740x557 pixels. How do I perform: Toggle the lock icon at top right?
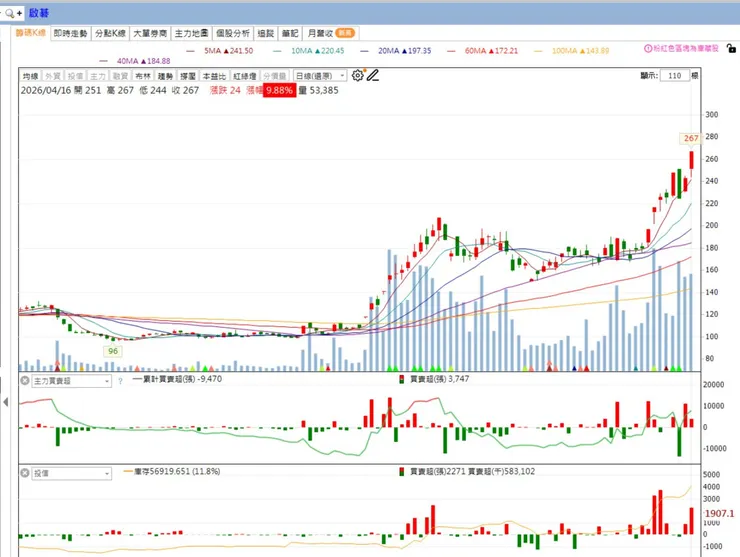[x=731, y=48]
